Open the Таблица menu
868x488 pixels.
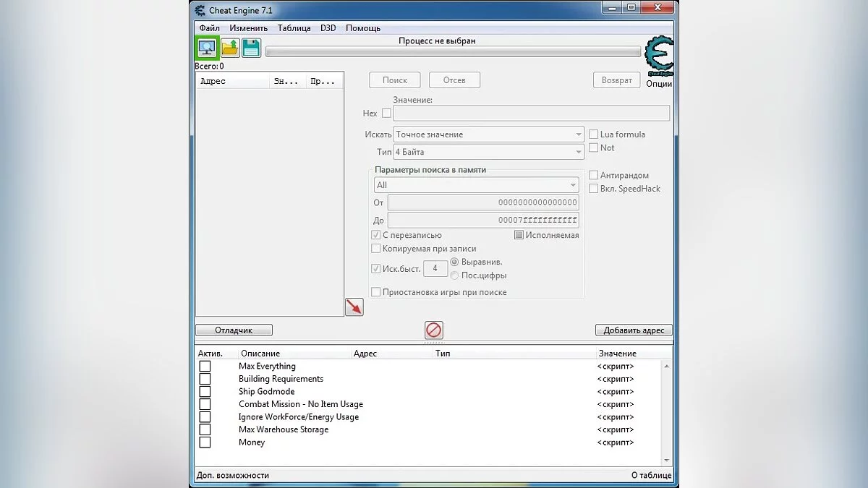pos(294,28)
